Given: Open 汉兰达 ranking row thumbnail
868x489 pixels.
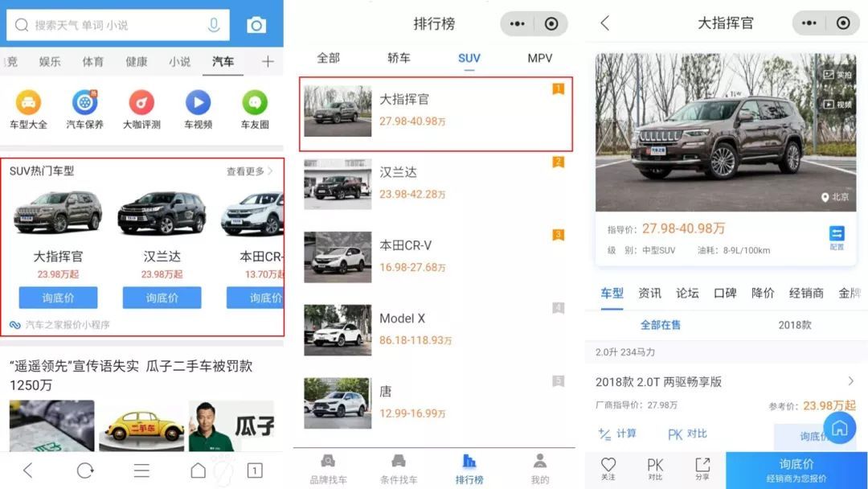Looking at the screenshot, I should tap(338, 184).
